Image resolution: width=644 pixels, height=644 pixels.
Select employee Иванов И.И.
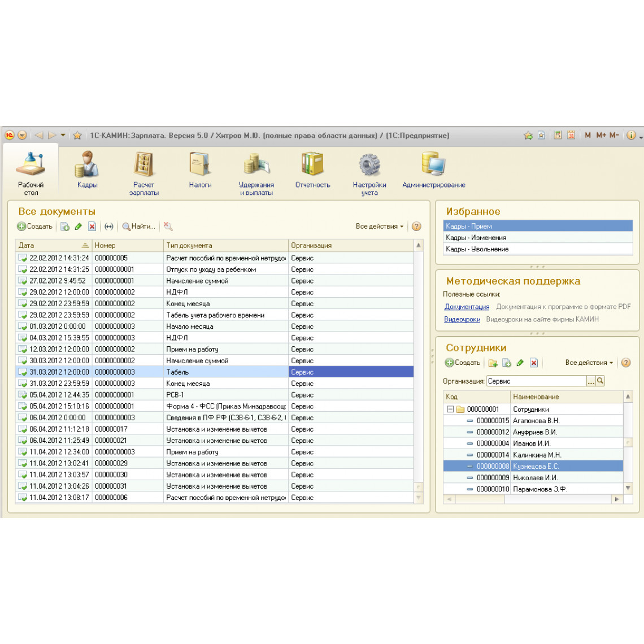pos(533,443)
